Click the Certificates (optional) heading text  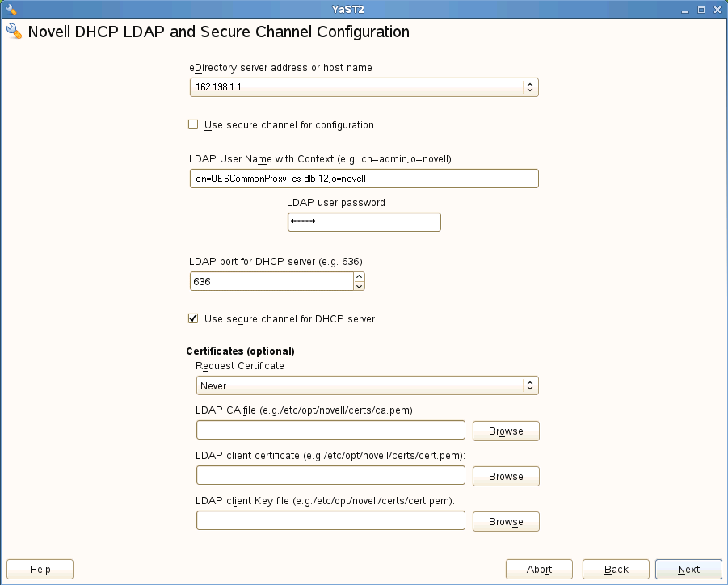pos(241,351)
